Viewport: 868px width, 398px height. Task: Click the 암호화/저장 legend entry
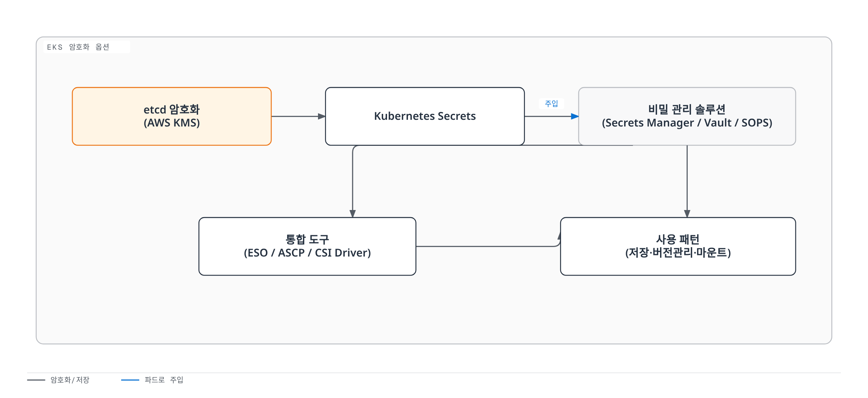(58, 380)
